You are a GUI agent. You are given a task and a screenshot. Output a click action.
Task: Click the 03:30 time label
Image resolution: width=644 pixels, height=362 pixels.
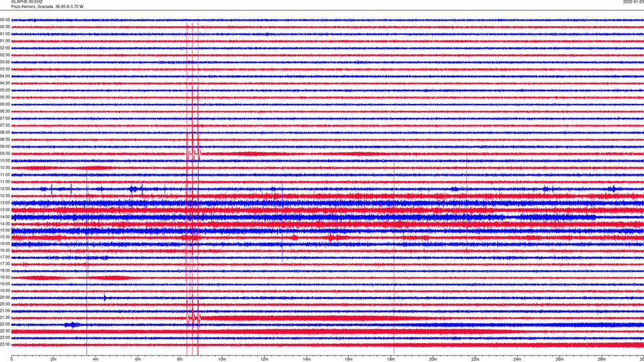5,69
